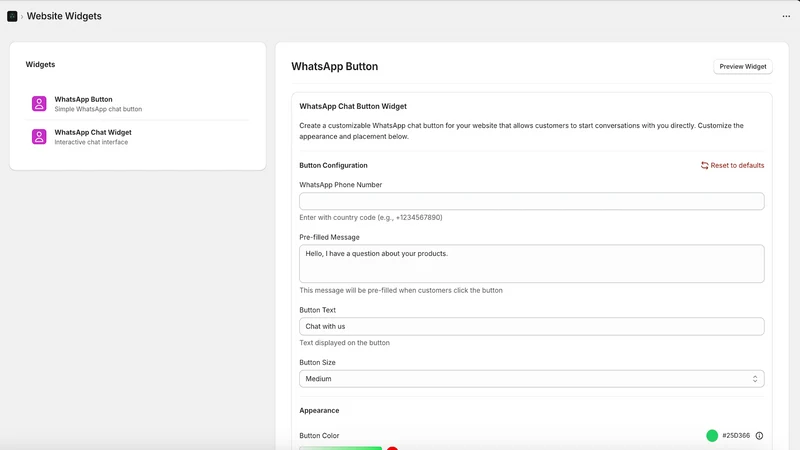The width and height of the screenshot is (800, 450).
Task: Click the Website Widgets breadcrumb title
Action: (64, 16)
